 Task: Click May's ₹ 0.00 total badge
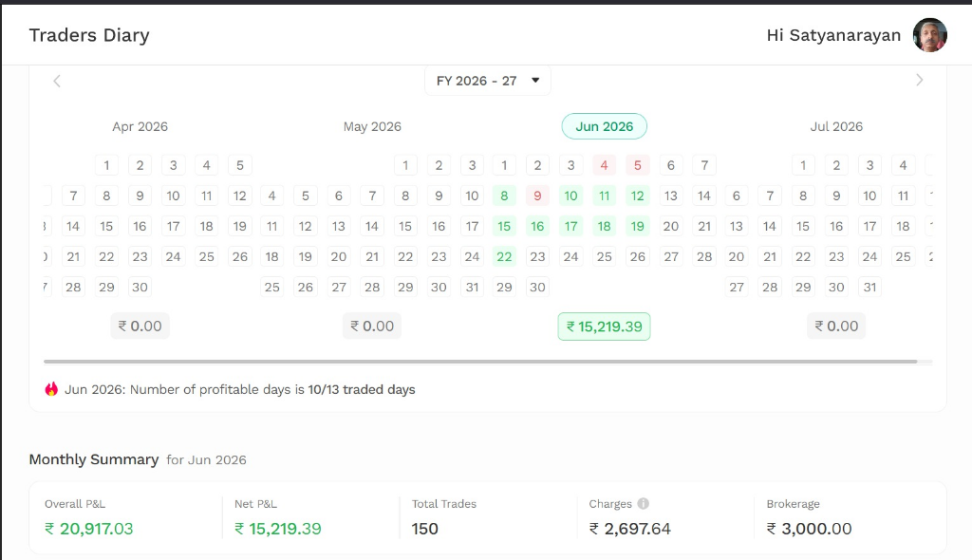372,327
